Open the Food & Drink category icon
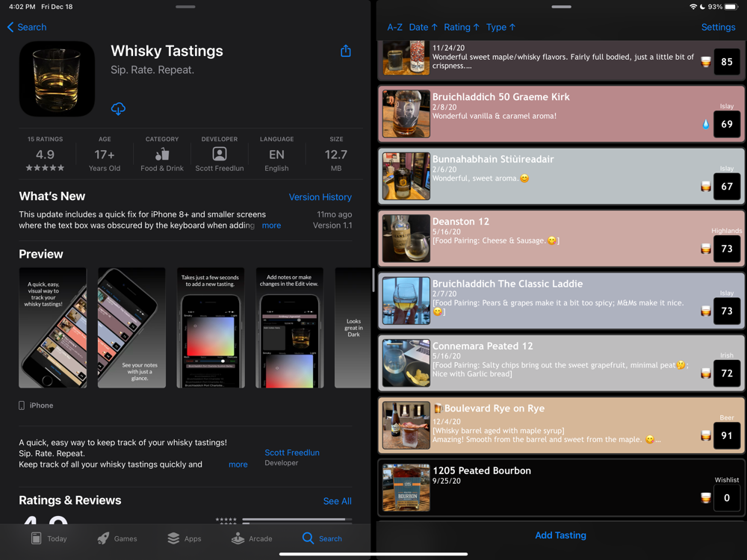This screenshot has width=747, height=560. [x=162, y=155]
